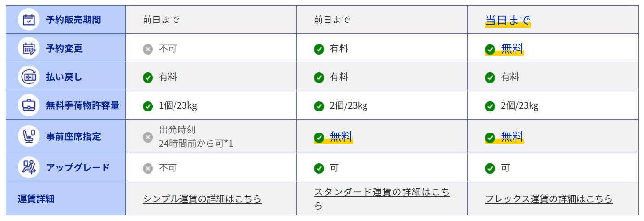Click the green check beside 1個/23kg
Screen dimensions: 644x221
coord(147,106)
